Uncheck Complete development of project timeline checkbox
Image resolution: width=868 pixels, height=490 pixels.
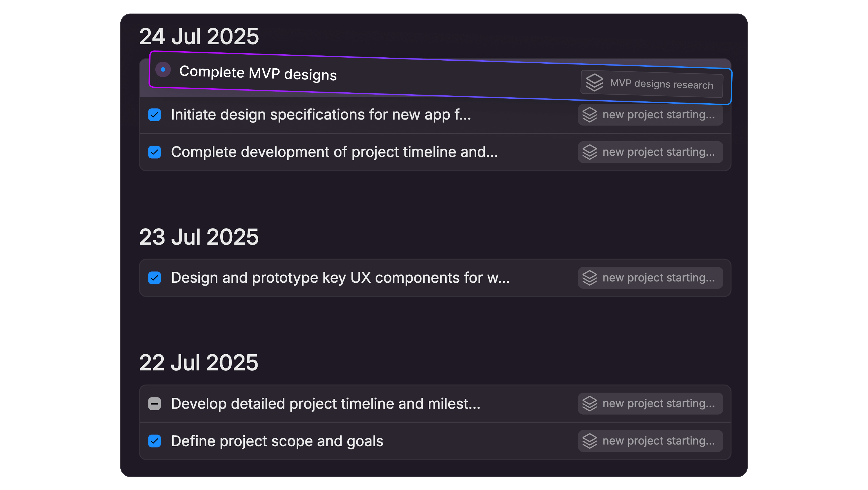(x=155, y=152)
